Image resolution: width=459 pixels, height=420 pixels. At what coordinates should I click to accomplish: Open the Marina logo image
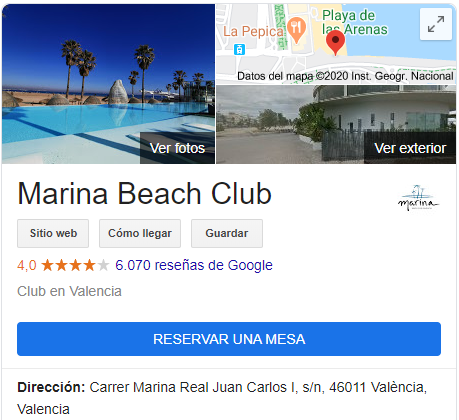click(418, 198)
